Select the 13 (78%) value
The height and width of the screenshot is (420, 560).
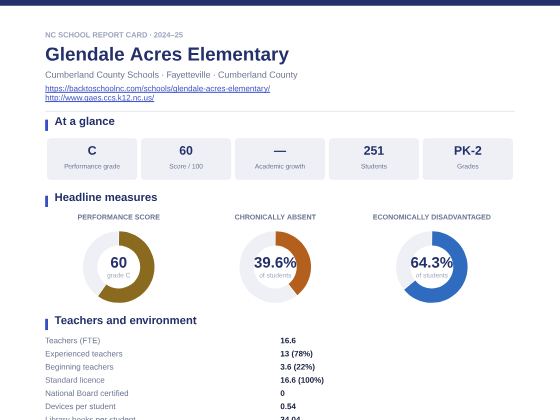click(296, 354)
